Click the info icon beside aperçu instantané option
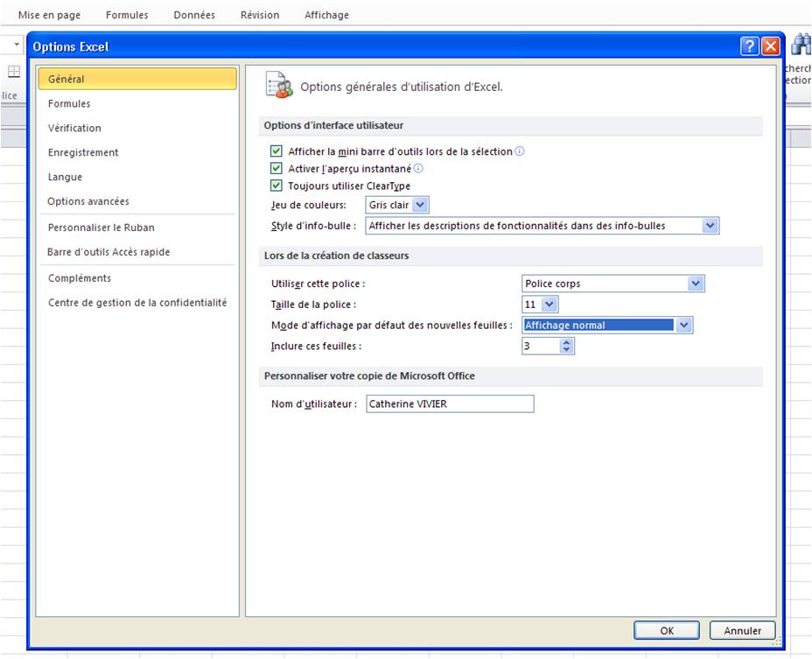812x659 pixels. pos(418,168)
